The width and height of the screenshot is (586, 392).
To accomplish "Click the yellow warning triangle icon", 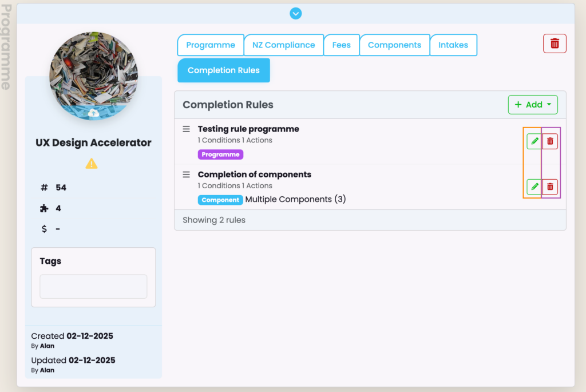I will pyautogui.click(x=92, y=164).
